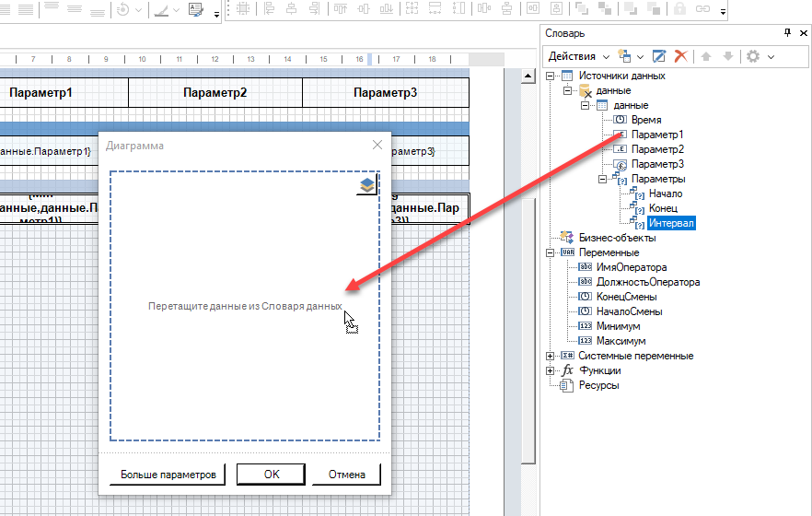Collapse the Параметры tree node

pyautogui.click(x=602, y=180)
